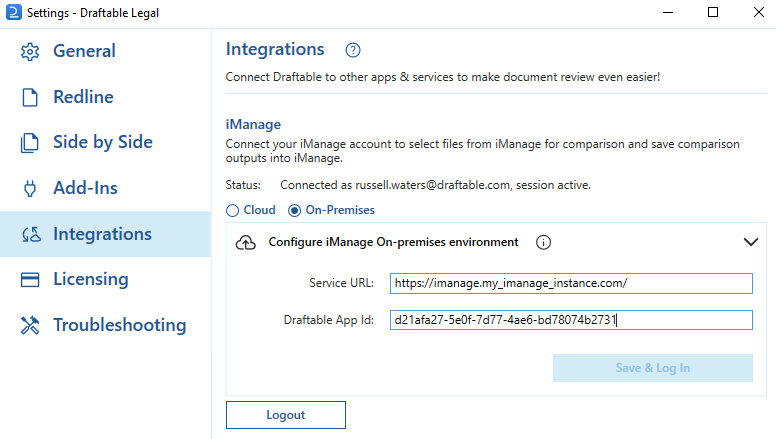Click into the Service URL field
The image size is (776, 439).
click(x=571, y=283)
